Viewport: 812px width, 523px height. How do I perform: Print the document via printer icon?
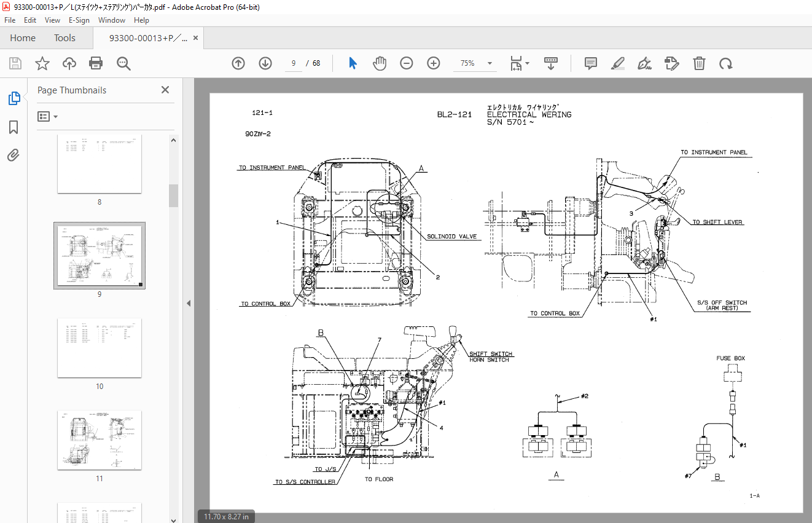coord(96,63)
